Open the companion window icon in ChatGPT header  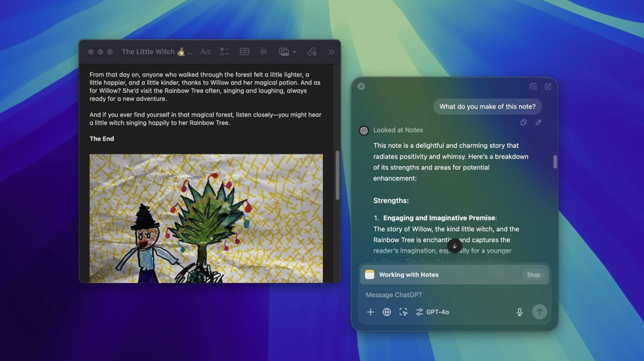[533, 86]
